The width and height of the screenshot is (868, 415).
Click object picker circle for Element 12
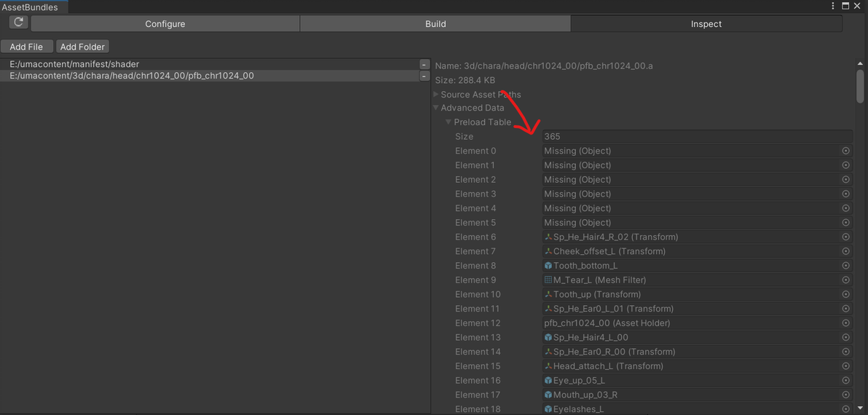point(845,323)
